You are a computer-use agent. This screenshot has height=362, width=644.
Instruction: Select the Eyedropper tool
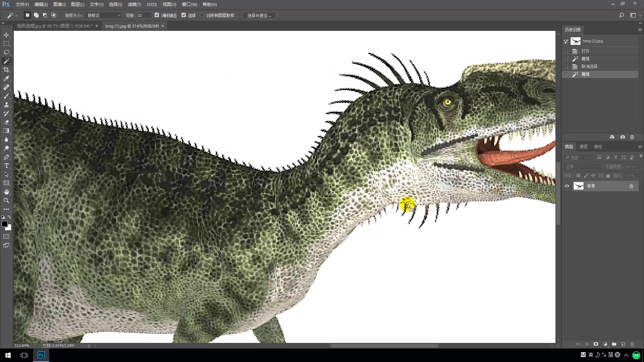tap(6, 78)
